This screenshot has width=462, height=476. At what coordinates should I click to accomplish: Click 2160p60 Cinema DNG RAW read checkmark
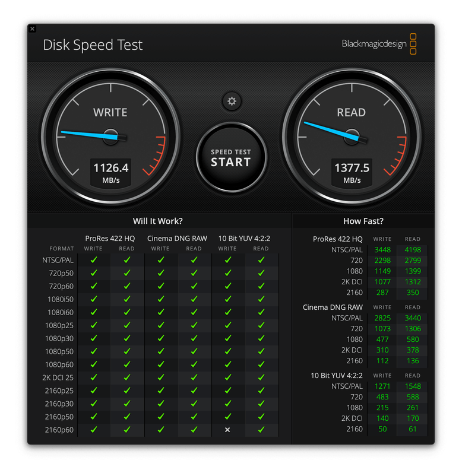194,430
